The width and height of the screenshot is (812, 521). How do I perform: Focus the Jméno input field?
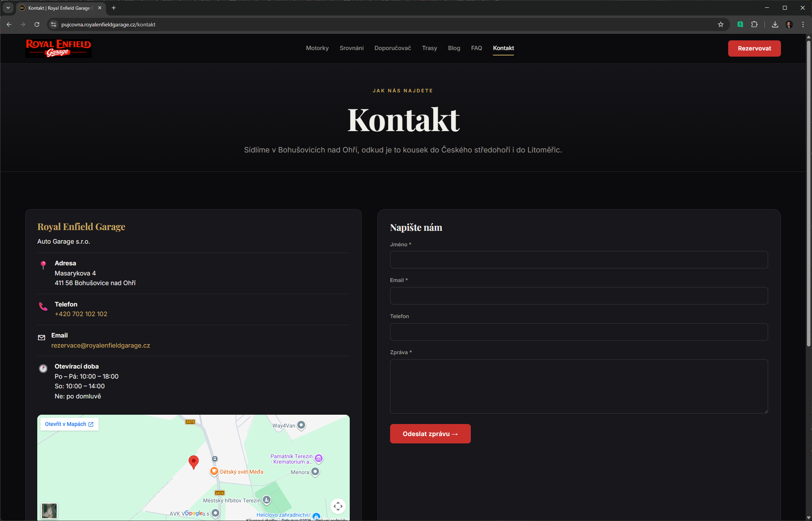coord(578,260)
